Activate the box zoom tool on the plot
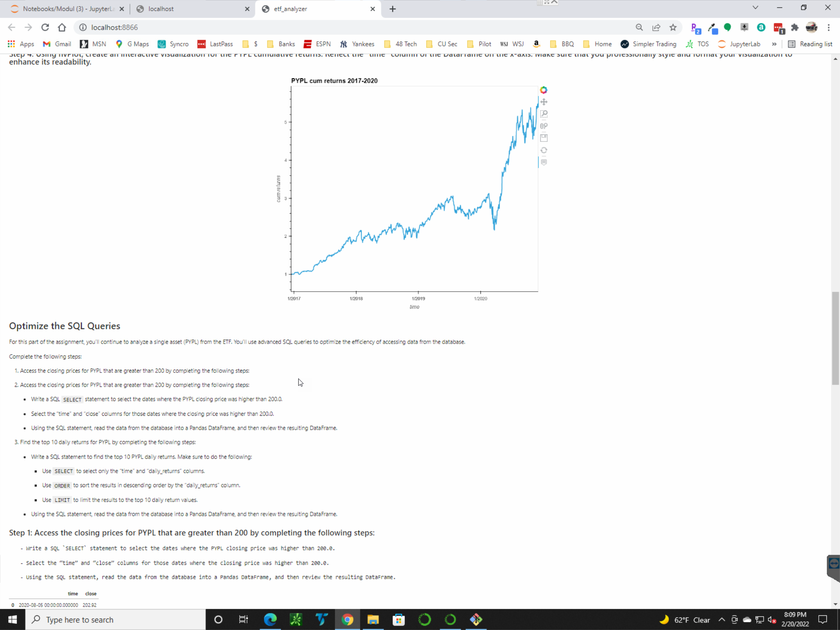This screenshot has height=630, width=840. pyautogui.click(x=544, y=114)
